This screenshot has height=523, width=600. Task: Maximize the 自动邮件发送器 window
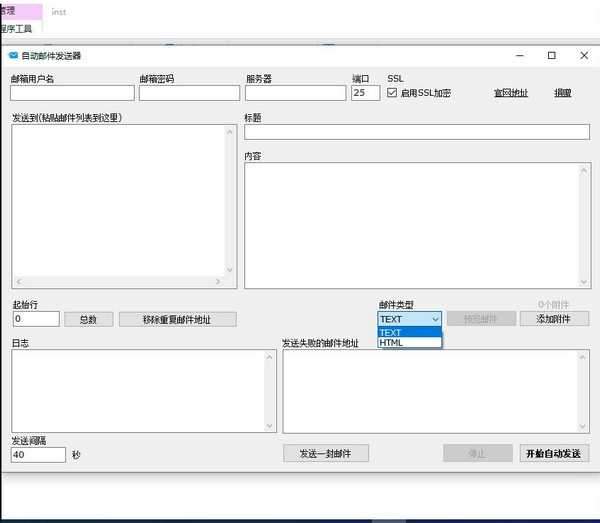click(551, 56)
